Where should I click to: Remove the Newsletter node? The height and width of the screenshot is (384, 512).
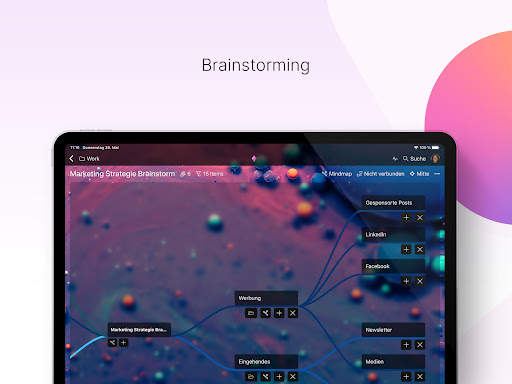coord(420,345)
